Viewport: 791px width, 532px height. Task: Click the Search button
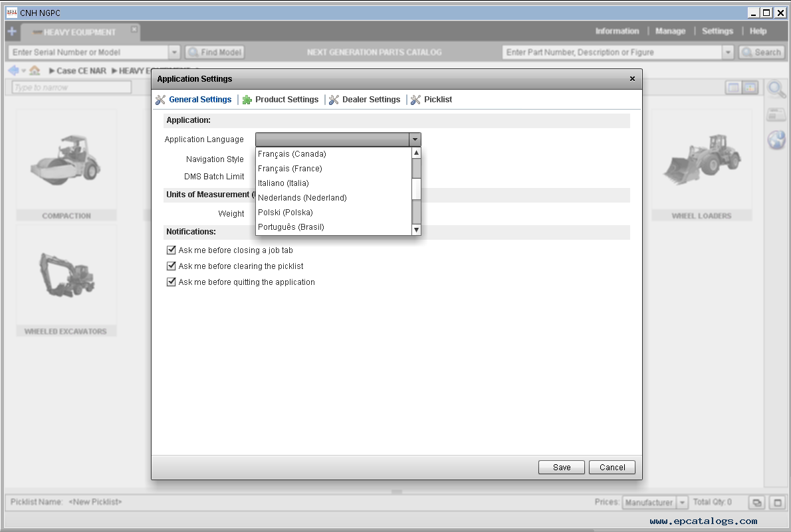761,52
